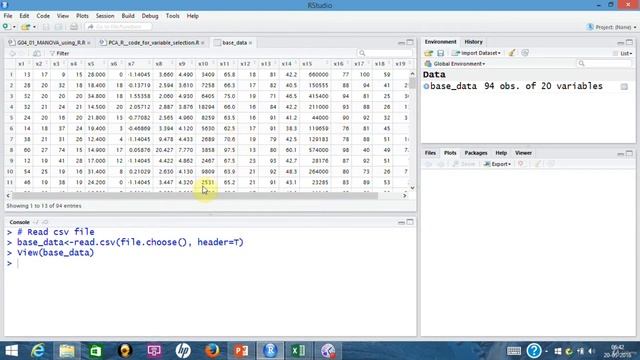The image size is (640, 360).
Task: Open the Export dropdown in Plots pane
Action: pos(497,164)
